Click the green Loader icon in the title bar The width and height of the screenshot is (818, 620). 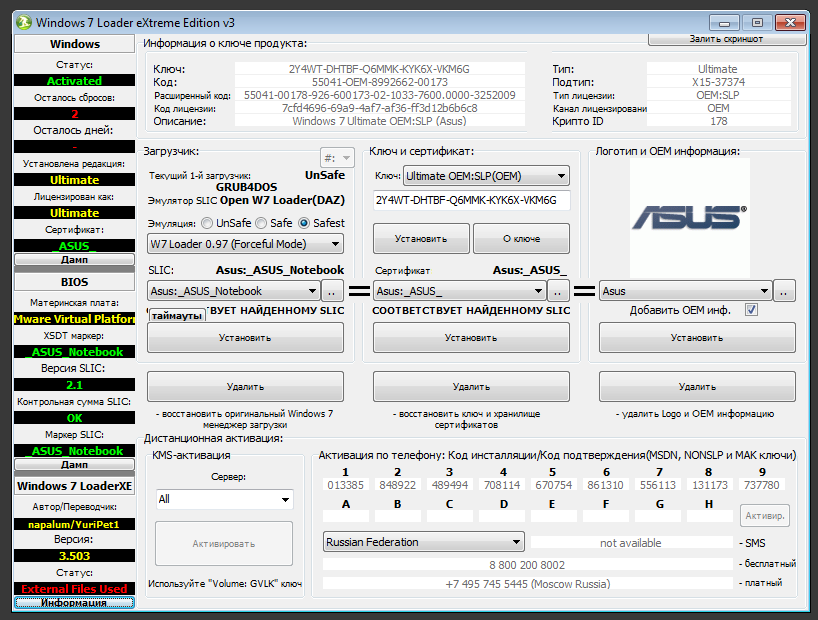22,22
